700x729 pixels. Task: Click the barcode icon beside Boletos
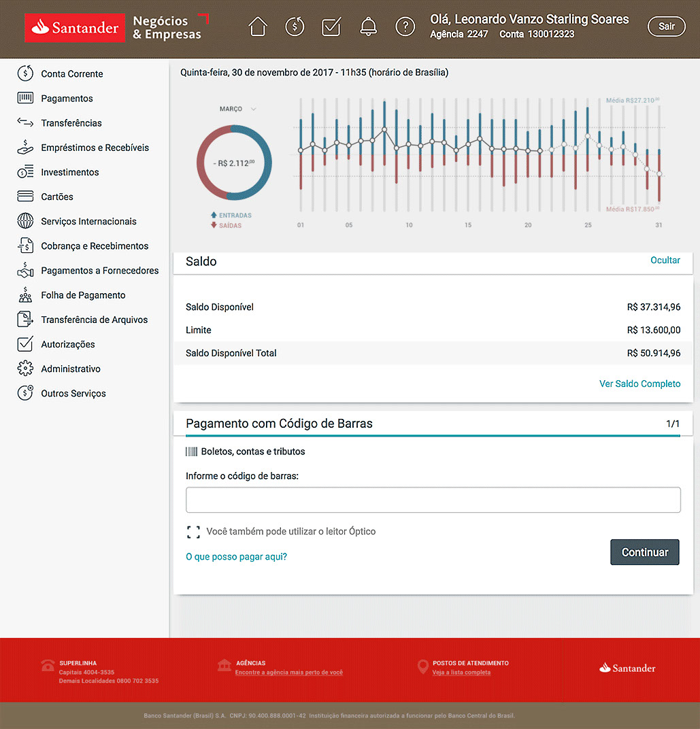pos(191,452)
